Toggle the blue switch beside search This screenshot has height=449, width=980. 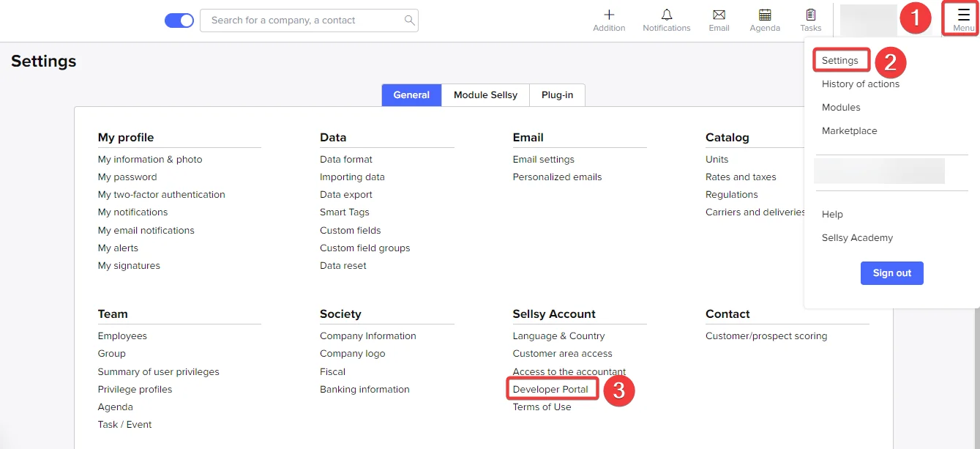pyautogui.click(x=179, y=21)
